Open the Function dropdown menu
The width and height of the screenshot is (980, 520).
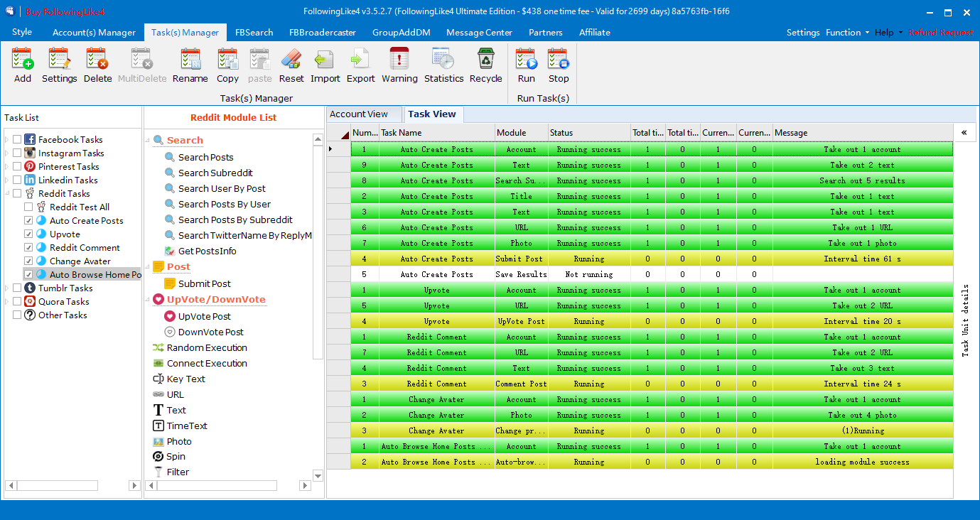[847, 33]
